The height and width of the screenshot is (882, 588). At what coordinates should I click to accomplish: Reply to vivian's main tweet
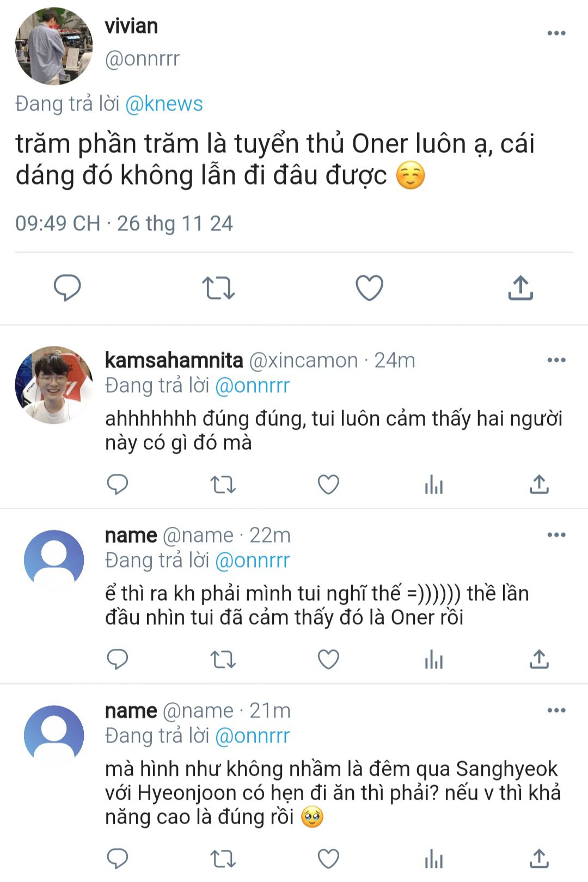pyautogui.click(x=67, y=288)
